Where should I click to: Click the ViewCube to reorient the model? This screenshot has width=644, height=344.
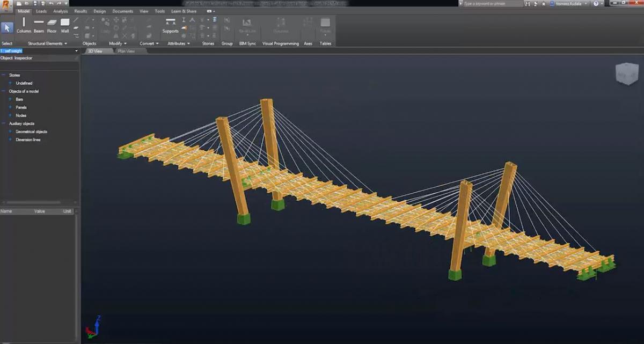[x=626, y=74]
